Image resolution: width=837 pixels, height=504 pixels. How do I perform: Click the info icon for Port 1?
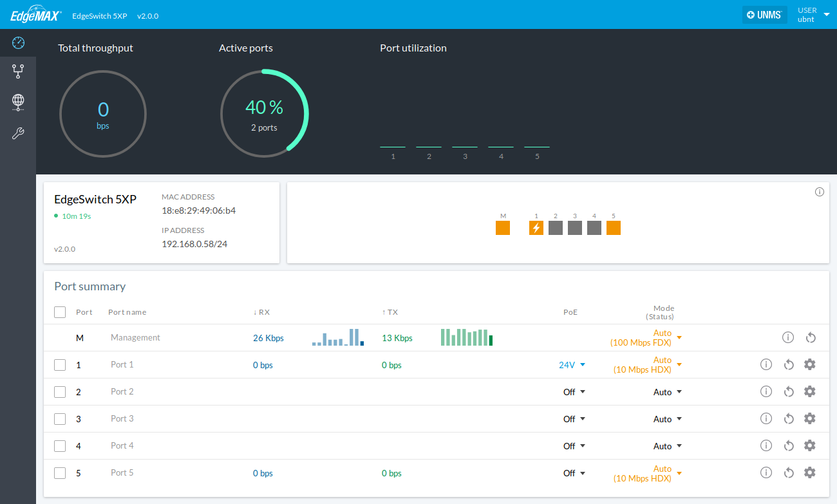[766, 364]
